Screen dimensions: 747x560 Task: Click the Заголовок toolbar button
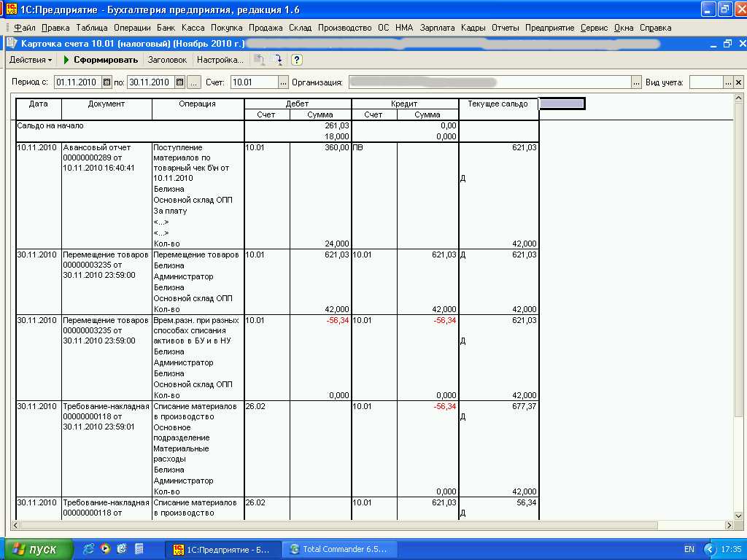[167, 60]
